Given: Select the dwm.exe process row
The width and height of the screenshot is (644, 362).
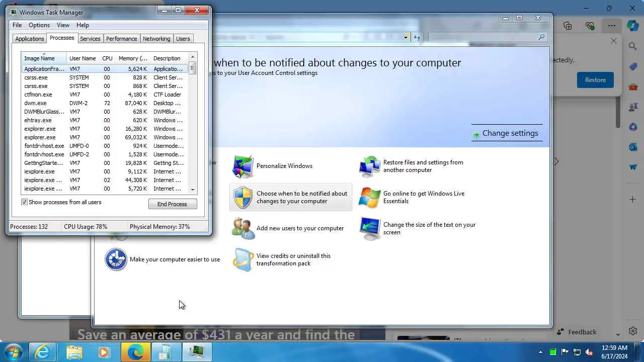Looking at the screenshot, I should point(105,103).
